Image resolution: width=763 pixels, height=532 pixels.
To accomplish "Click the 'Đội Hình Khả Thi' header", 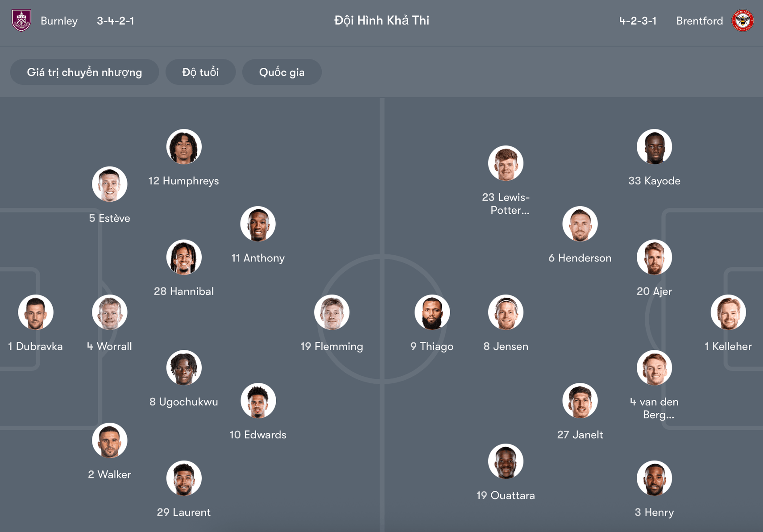I will 381,21.
